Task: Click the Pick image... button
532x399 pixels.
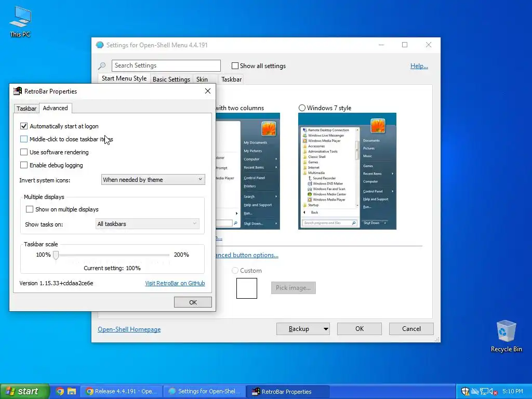Action: click(293, 288)
